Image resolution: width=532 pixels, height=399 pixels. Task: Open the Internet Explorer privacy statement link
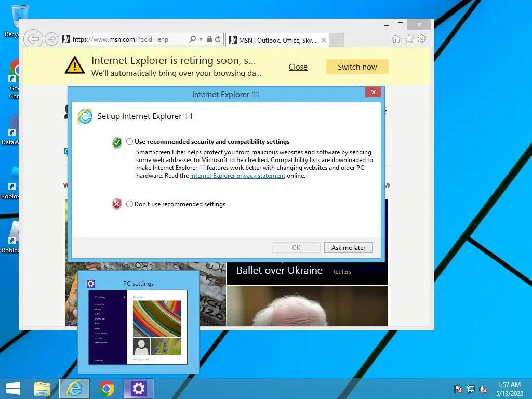click(x=237, y=176)
